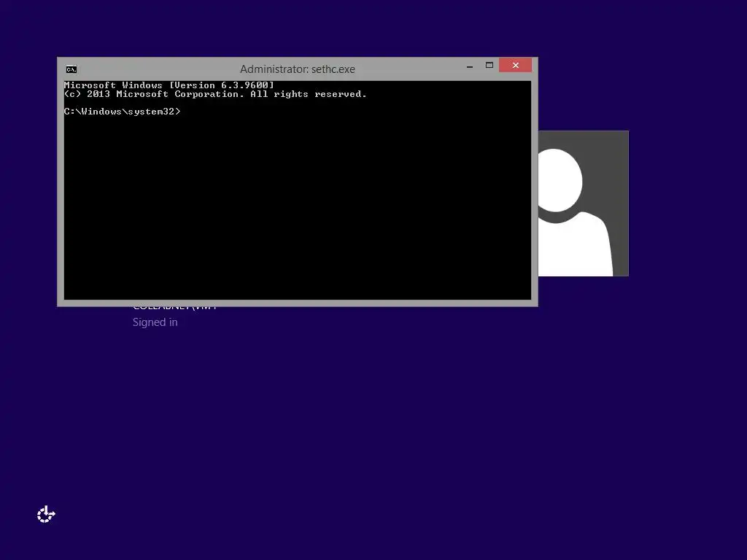This screenshot has height=560, width=747.
Task: Click the '(c) 2013 Microsoft Corporation' copyright line
Action: 215,94
